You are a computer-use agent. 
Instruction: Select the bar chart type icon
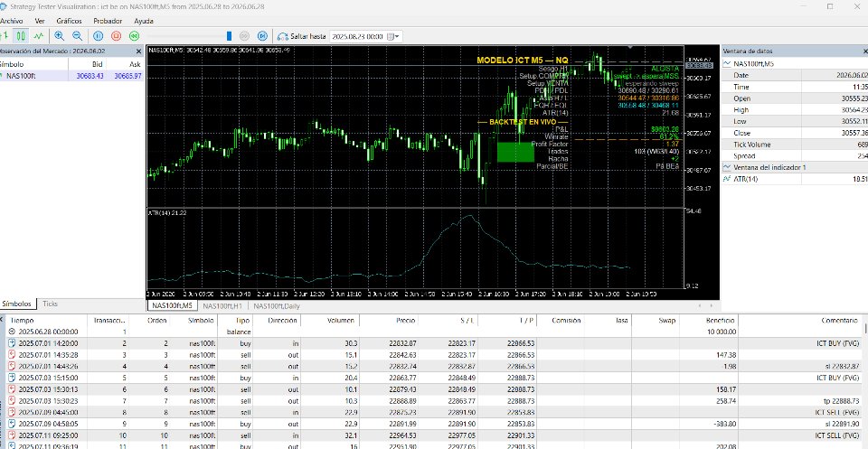5,36
